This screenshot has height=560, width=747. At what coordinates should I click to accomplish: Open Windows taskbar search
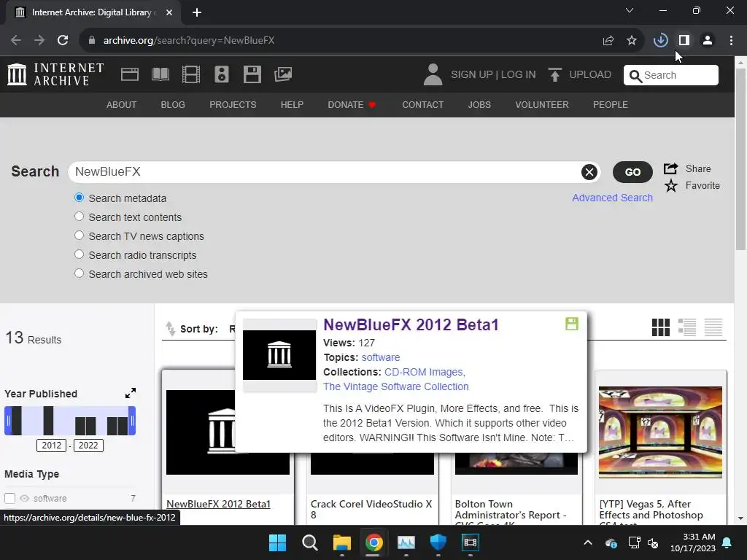[x=309, y=542]
